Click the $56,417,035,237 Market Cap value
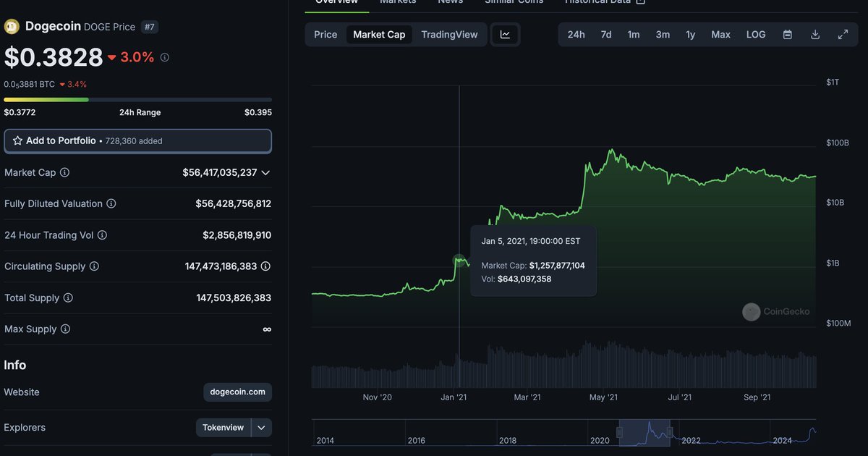Image resolution: width=868 pixels, height=456 pixels. click(x=220, y=173)
